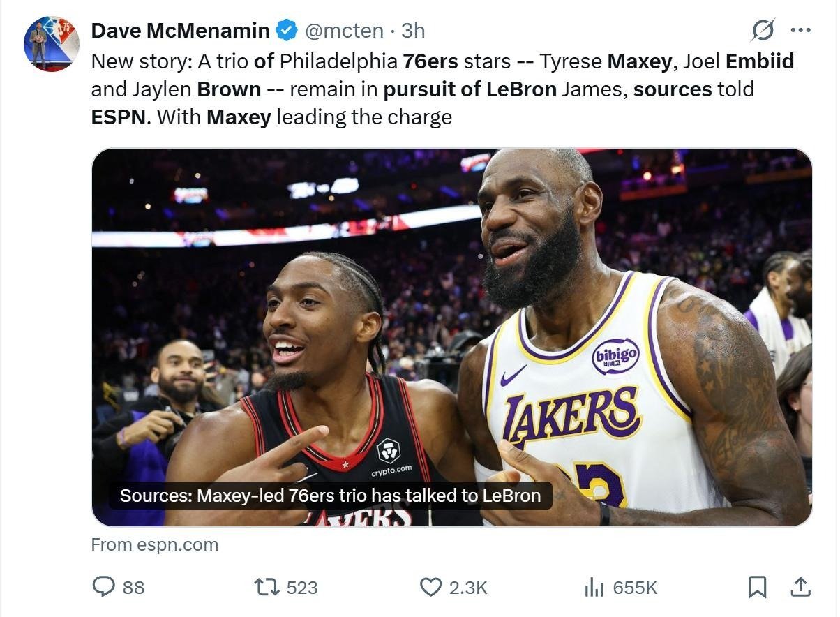View analytics via the 655K views icon

point(594,587)
